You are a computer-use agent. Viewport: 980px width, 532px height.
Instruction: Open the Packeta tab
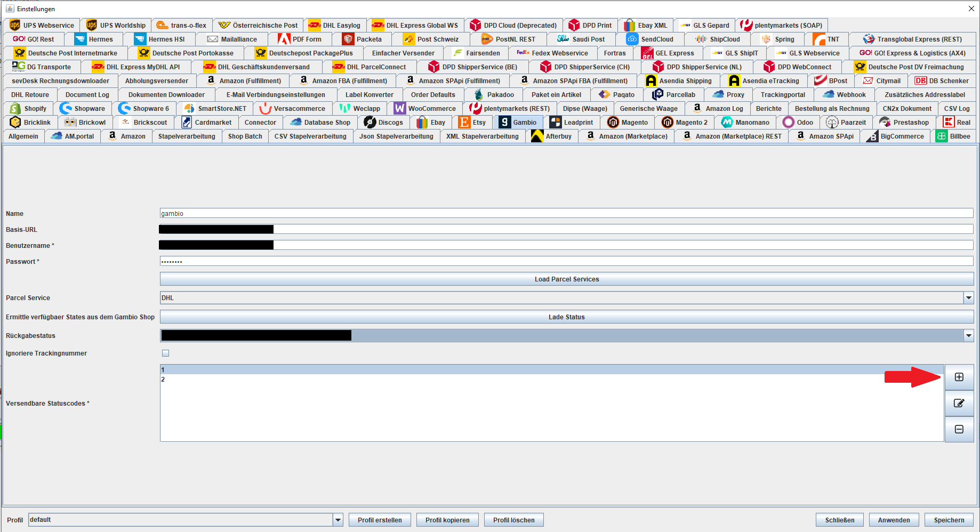362,39
